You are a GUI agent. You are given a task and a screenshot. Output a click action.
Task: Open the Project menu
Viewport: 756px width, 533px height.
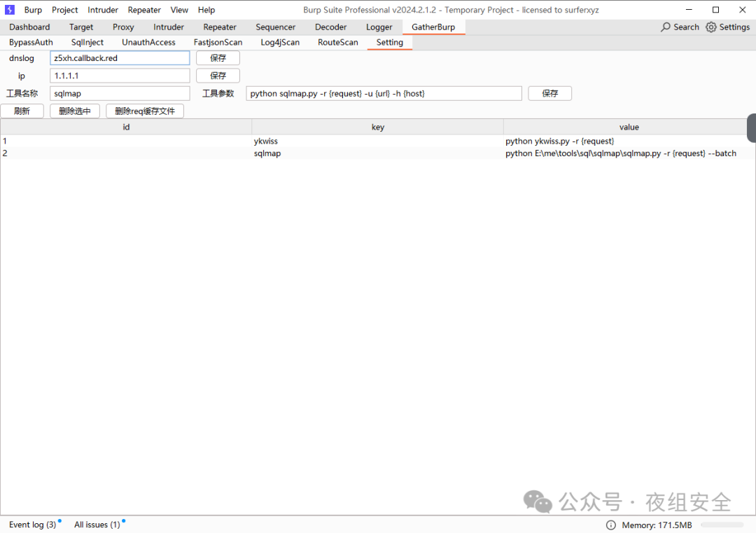click(65, 10)
